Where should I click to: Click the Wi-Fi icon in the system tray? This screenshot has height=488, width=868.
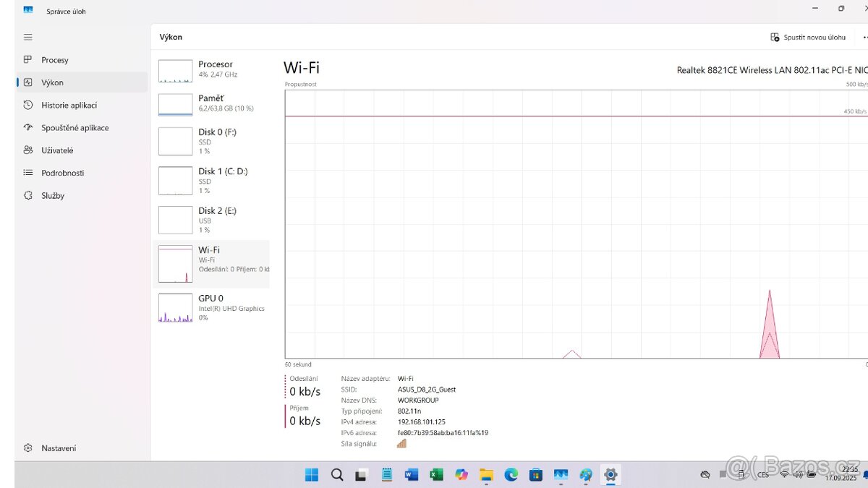coord(783,474)
